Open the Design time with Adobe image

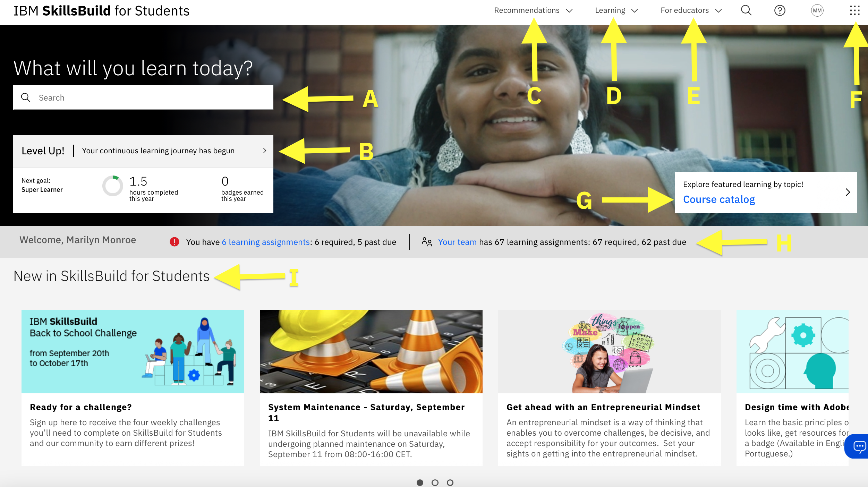point(793,351)
